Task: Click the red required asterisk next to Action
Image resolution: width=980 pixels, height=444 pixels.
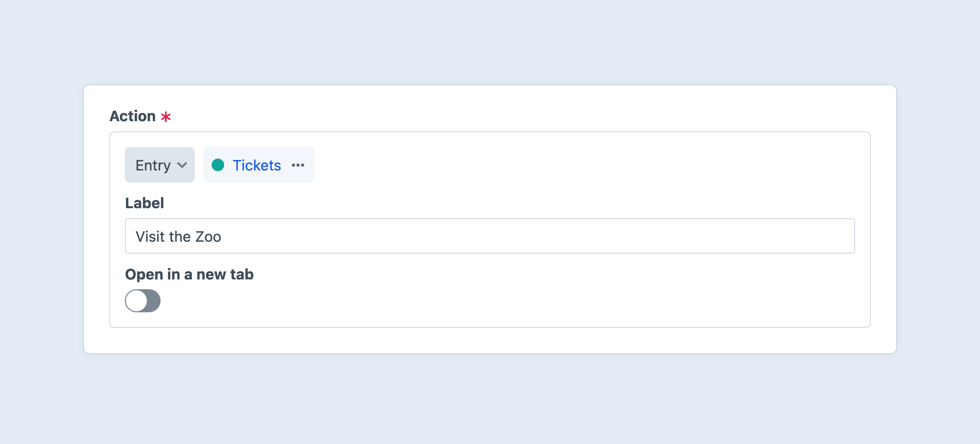Action: (166, 117)
